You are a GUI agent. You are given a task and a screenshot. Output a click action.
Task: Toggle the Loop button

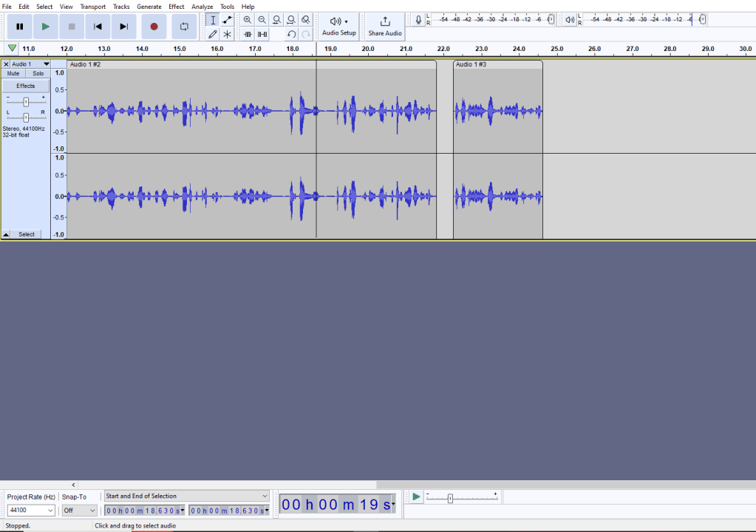click(184, 27)
